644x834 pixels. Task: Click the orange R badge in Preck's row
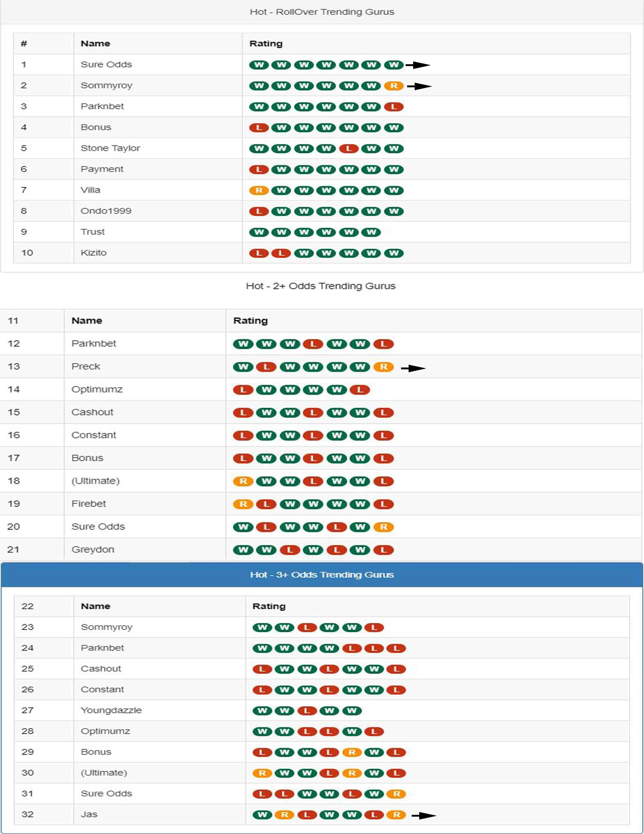click(383, 367)
